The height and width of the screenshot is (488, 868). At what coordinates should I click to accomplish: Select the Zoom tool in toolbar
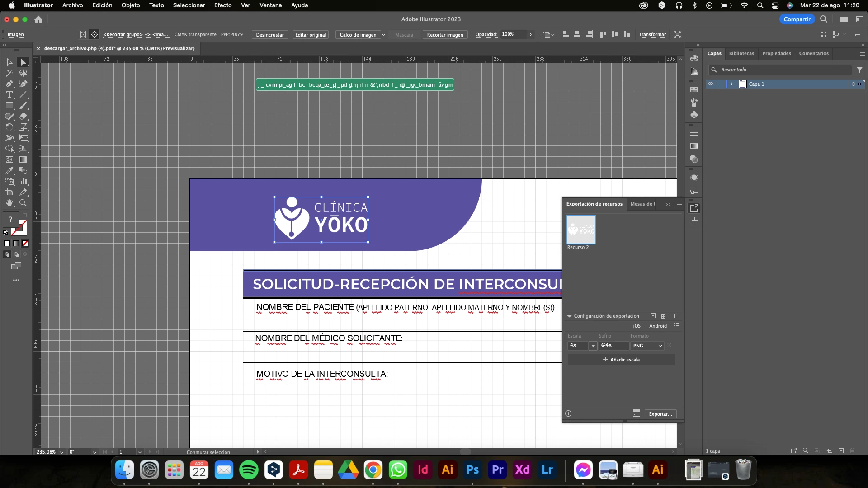[23, 203]
